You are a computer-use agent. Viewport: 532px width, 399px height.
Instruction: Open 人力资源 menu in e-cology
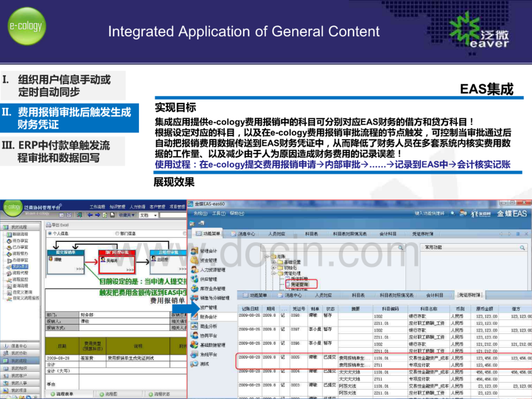pyautogui.click(x=137, y=207)
